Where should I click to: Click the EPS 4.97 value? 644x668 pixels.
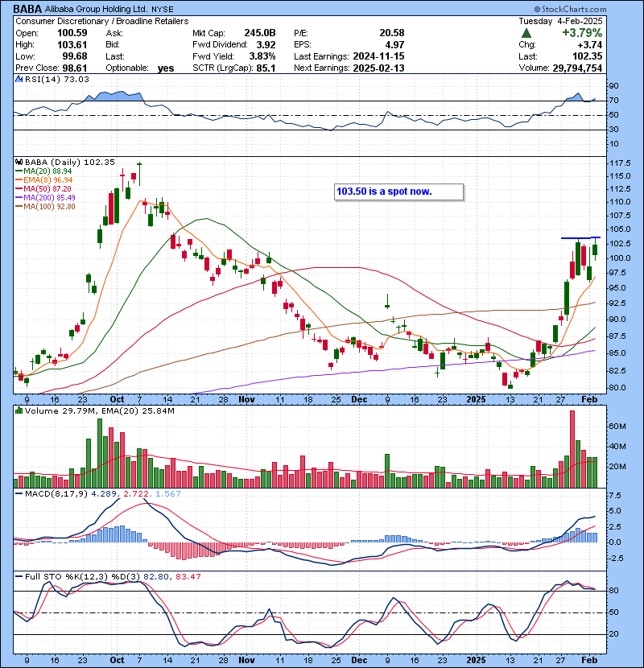click(x=394, y=45)
